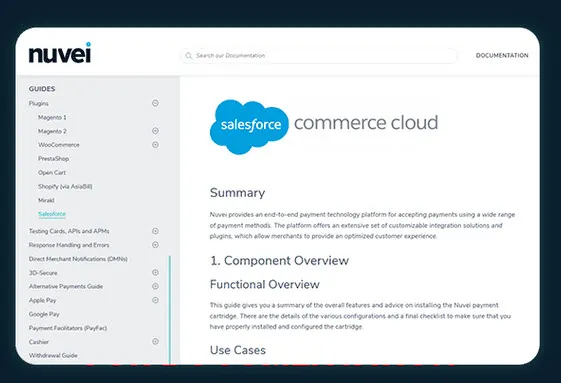Screen dimensions: 561x383
Task: Click the search magnifier icon
Action: pos(189,56)
